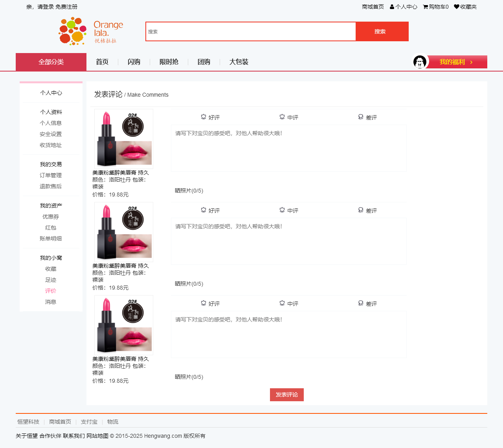This screenshot has width=503, height=448.
Task: Open 限时抢 in the navigation bar
Action: [x=169, y=62]
